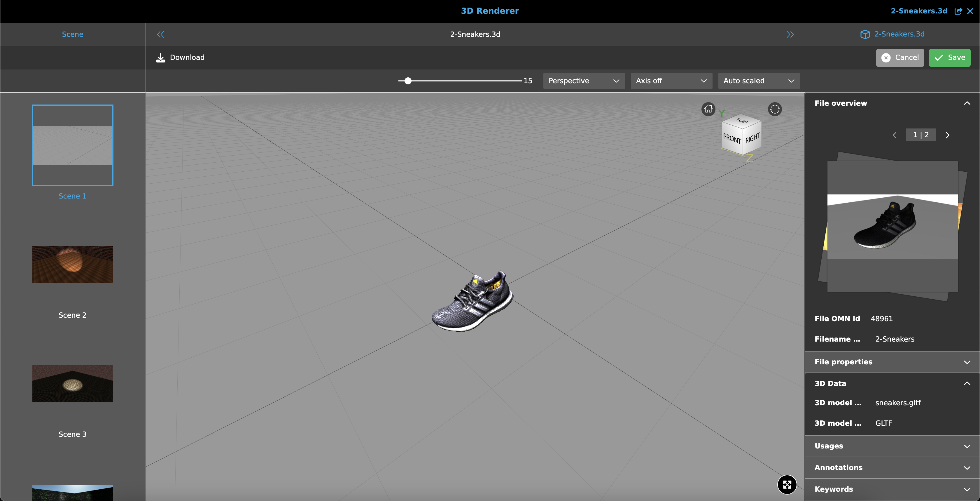Click the FRONT face of view cube
The image size is (980, 501).
click(x=731, y=139)
